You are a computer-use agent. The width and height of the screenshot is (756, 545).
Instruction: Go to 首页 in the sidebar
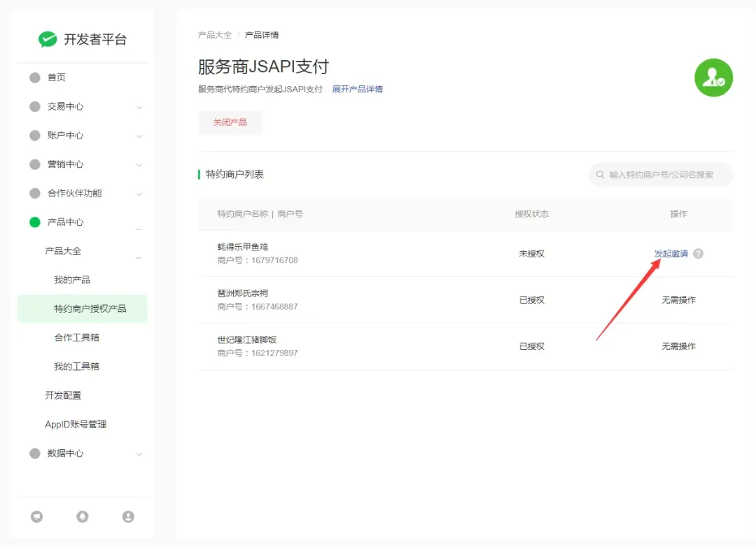57,78
